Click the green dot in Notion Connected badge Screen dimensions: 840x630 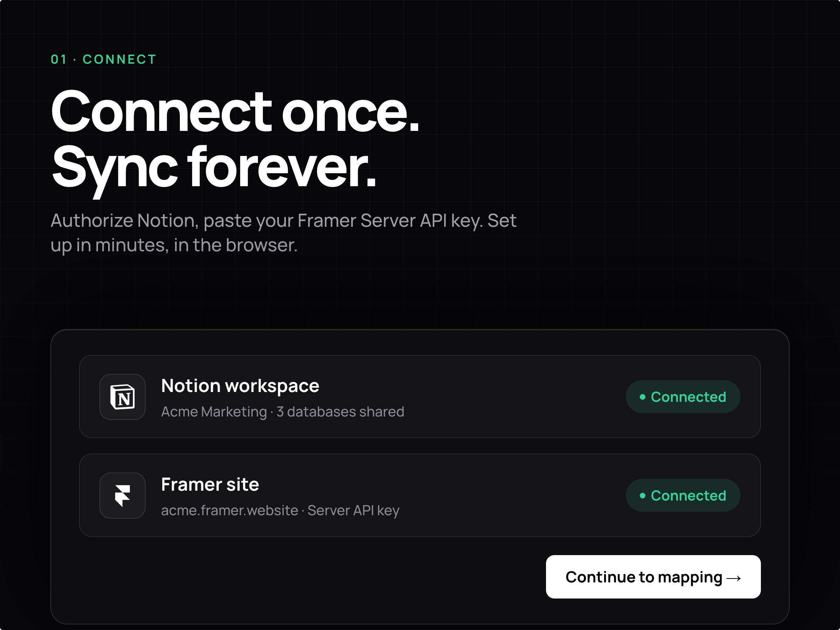(643, 397)
